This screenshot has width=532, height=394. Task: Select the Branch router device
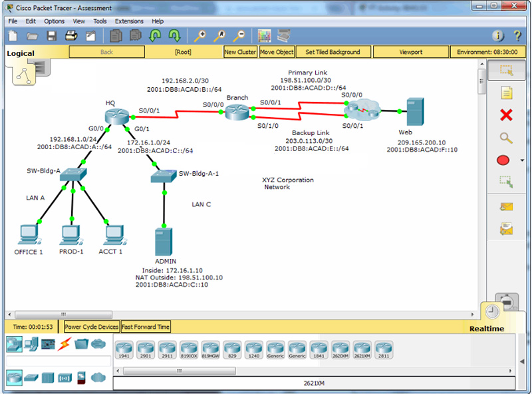click(x=237, y=112)
